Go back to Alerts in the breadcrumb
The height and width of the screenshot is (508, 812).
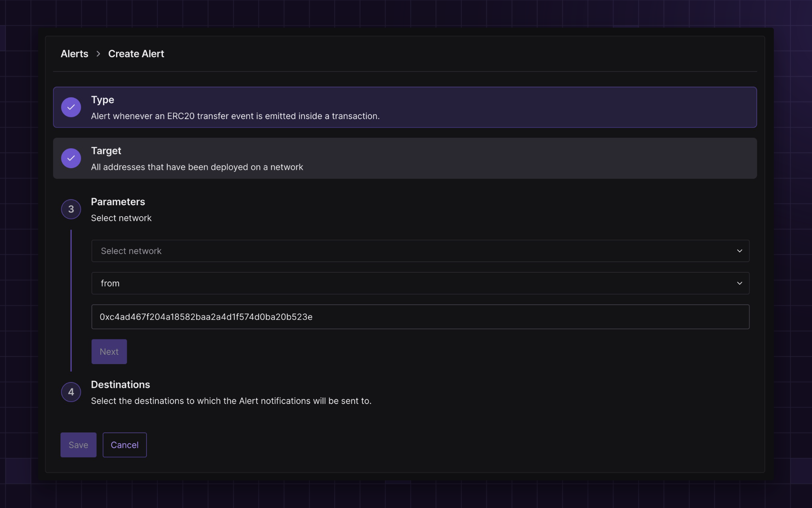tap(74, 54)
